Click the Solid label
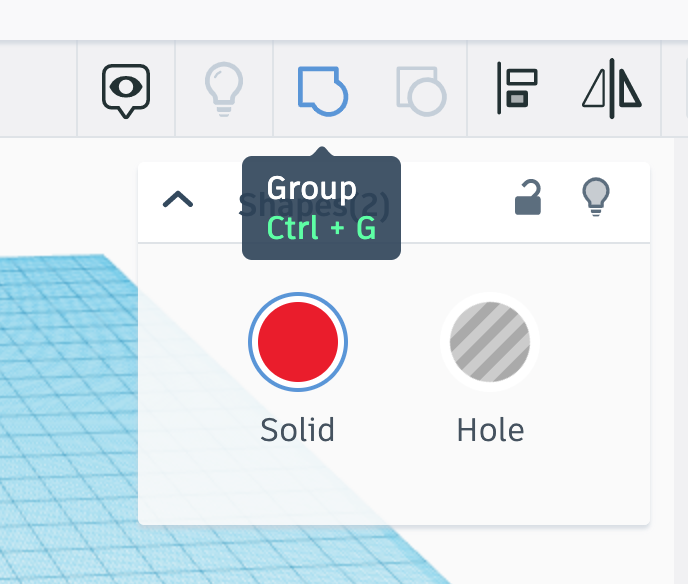688x584 pixels. (x=297, y=430)
